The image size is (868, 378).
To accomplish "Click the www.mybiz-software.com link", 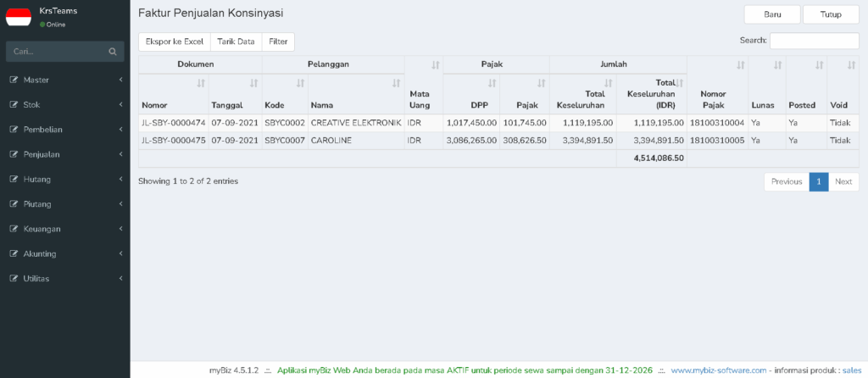I will [x=719, y=370].
